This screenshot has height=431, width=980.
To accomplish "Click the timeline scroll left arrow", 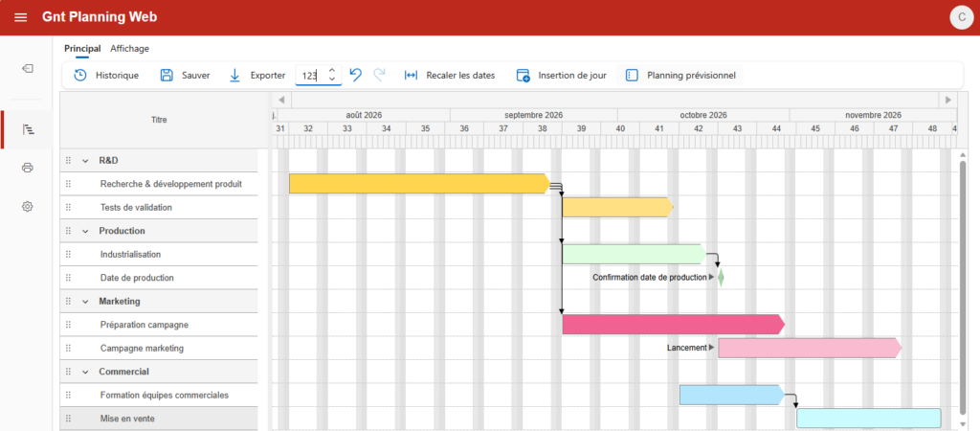I will pyautogui.click(x=281, y=100).
